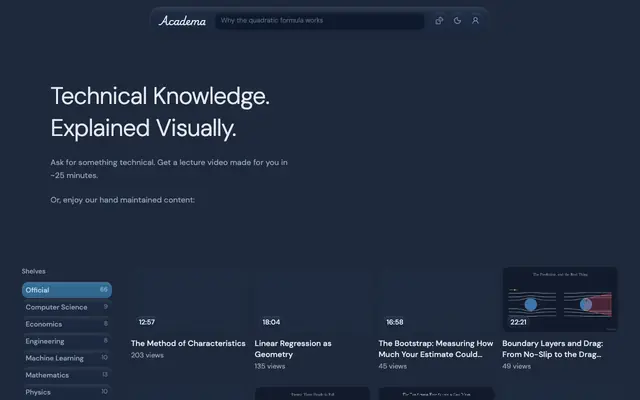
Task: Open the user account icon
Action: (475, 20)
